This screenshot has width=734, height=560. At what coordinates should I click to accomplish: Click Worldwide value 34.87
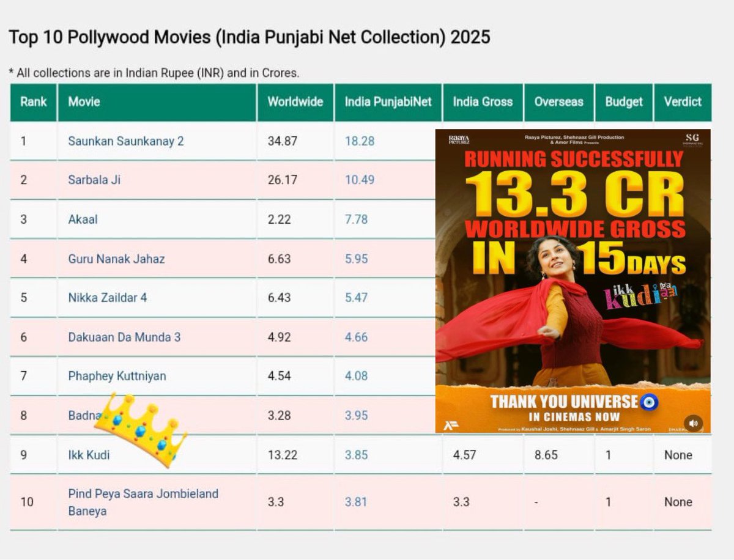pos(283,141)
